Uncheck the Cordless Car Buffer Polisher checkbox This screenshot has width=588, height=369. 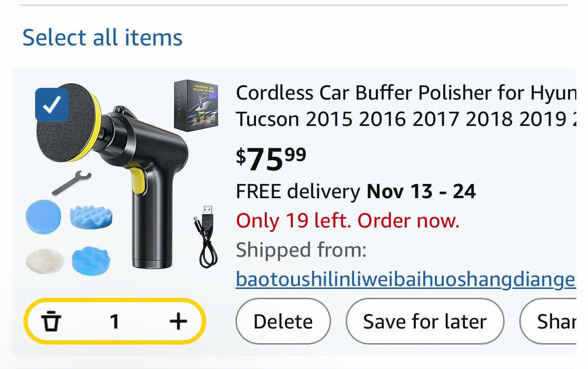click(52, 104)
